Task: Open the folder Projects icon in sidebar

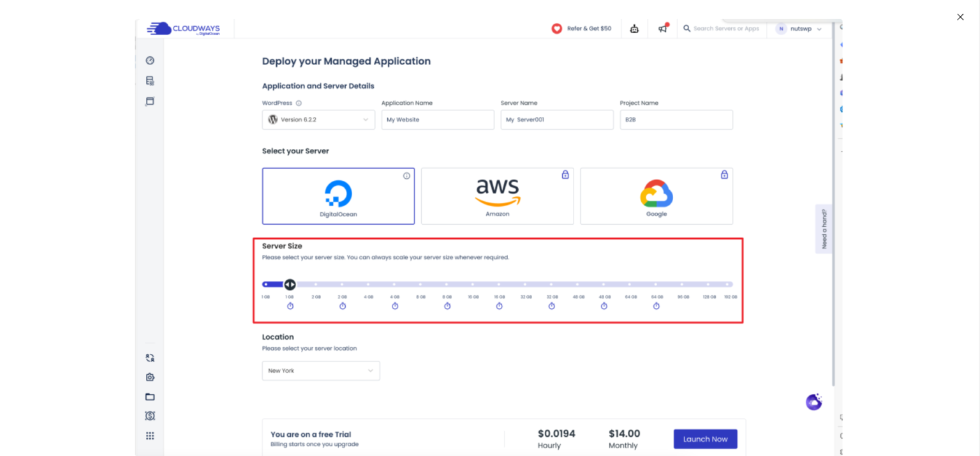Action: pyautogui.click(x=150, y=397)
